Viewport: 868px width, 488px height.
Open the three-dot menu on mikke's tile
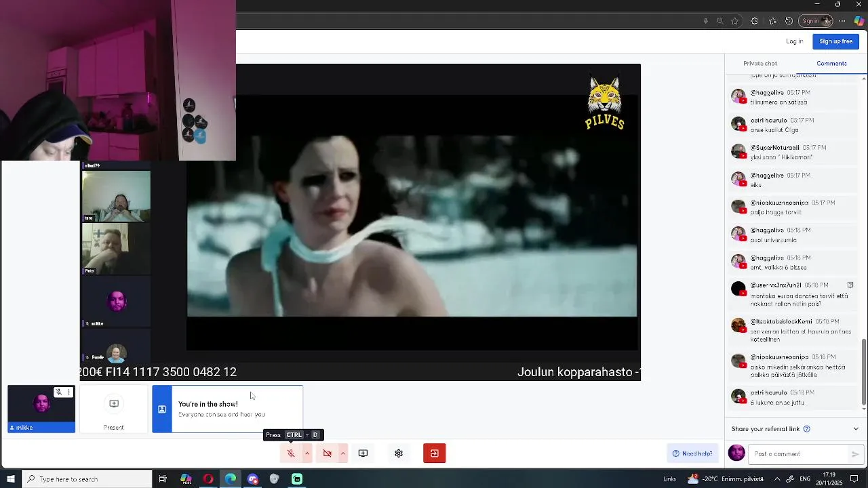(68, 392)
